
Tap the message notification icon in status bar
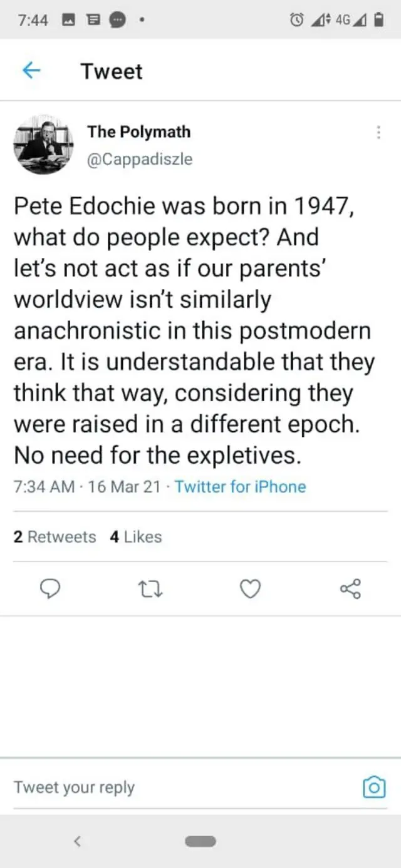pyautogui.click(x=117, y=20)
